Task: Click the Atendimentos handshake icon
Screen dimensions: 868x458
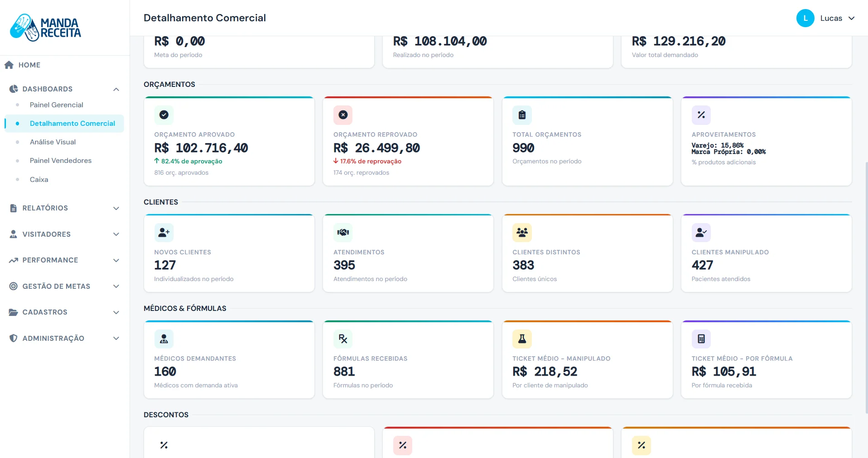Action: pos(343,233)
